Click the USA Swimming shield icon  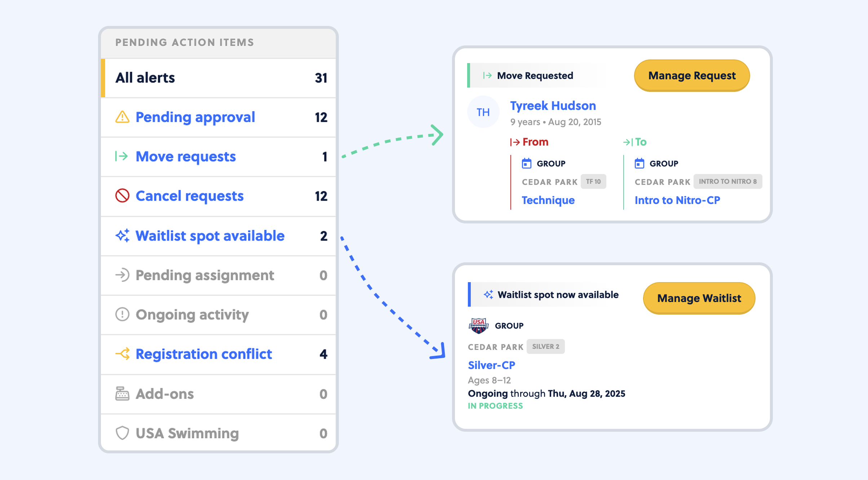point(122,433)
